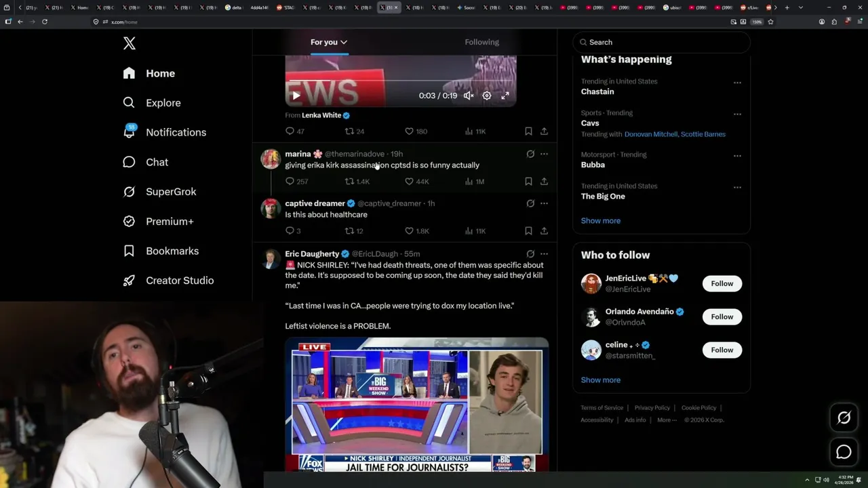Open the Fox News video thumbnail

[x=416, y=405]
